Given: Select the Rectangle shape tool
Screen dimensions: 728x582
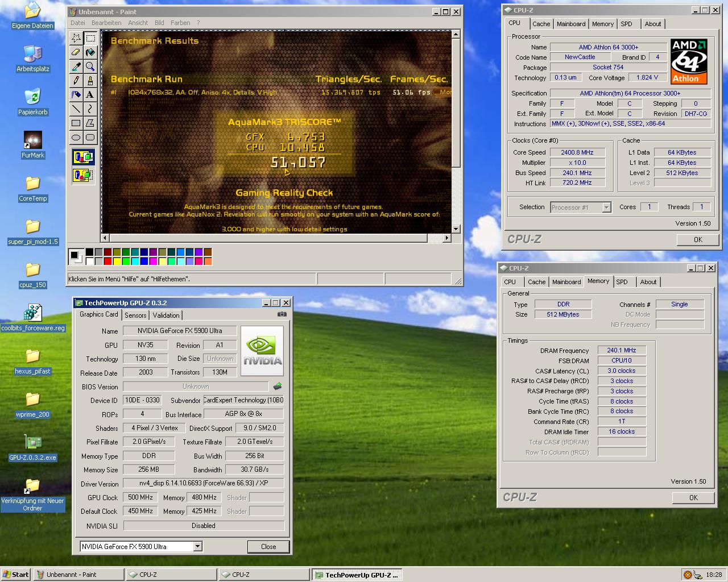Looking at the screenshot, I should (76, 123).
